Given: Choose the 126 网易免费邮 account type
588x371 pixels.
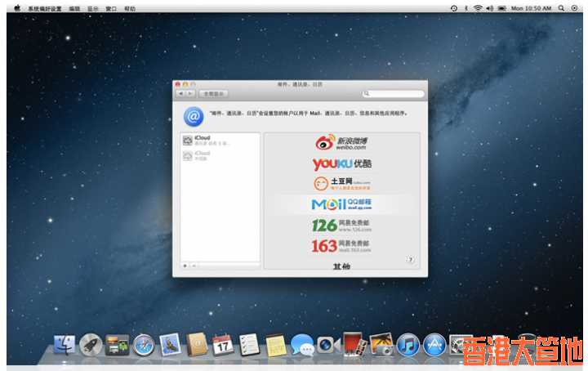Looking at the screenshot, I should coord(341,225).
